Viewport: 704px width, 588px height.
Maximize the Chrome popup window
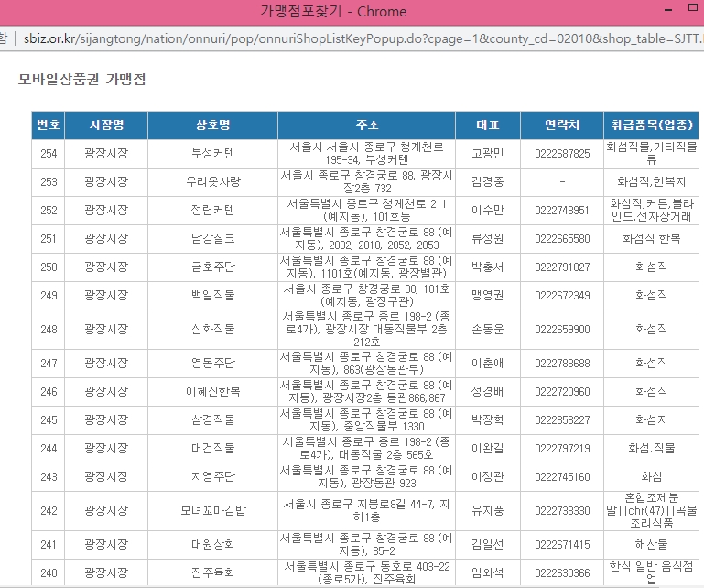click(693, 7)
